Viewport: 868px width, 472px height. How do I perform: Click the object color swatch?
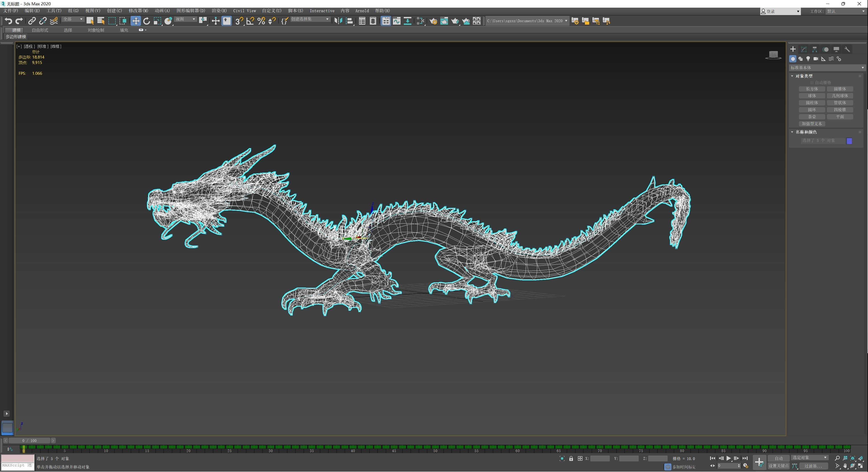[x=849, y=141]
